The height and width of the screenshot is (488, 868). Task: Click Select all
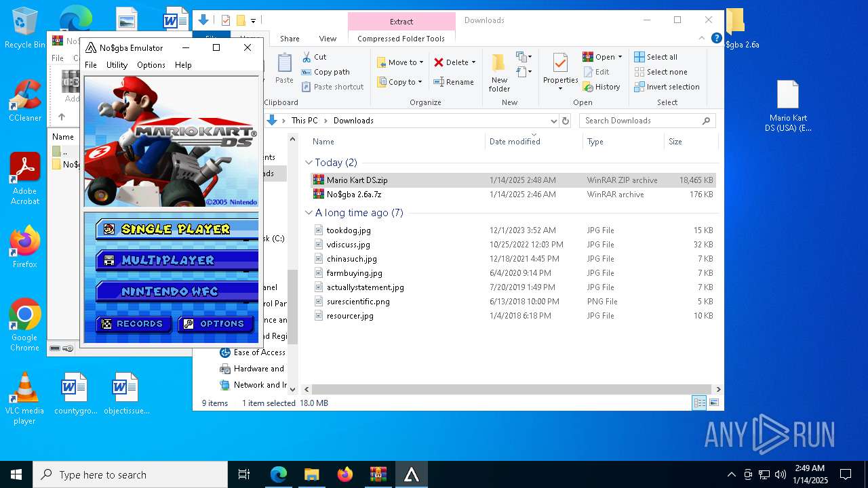[656, 57]
